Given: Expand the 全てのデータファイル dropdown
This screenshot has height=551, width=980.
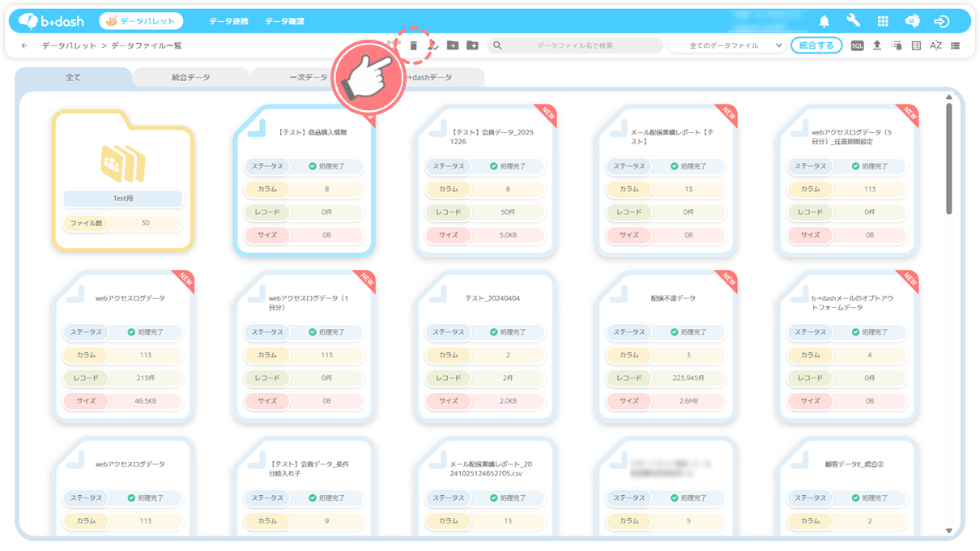Looking at the screenshot, I should tap(735, 46).
